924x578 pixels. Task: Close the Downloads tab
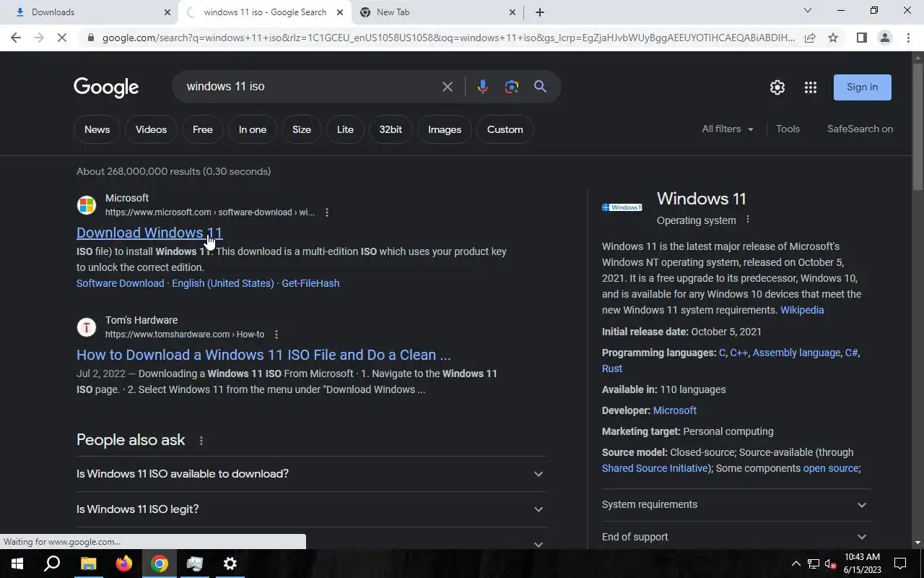coord(167,12)
